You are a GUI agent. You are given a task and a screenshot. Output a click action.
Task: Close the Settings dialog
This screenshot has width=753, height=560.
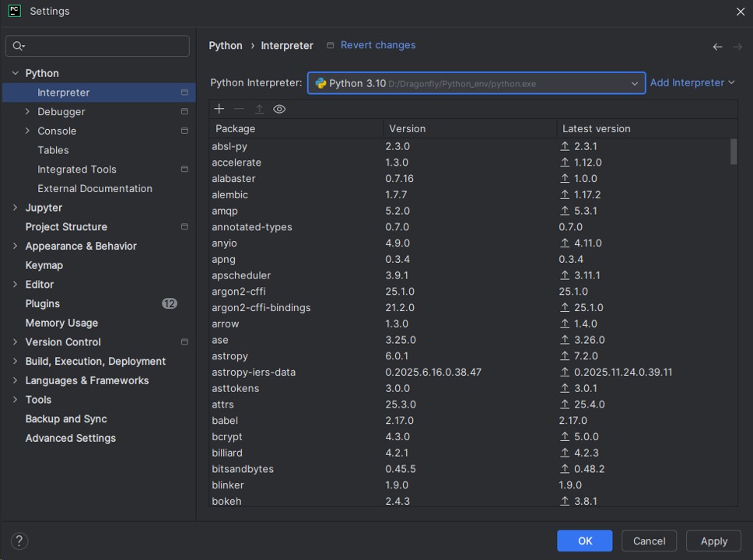[x=741, y=12]
